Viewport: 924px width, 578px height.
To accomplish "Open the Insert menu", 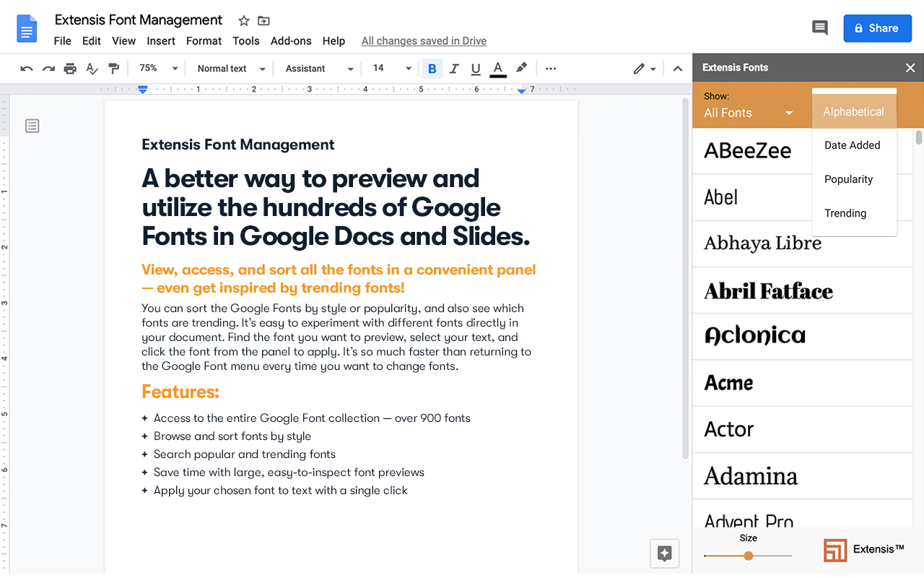I will click(x=161, y=41).
